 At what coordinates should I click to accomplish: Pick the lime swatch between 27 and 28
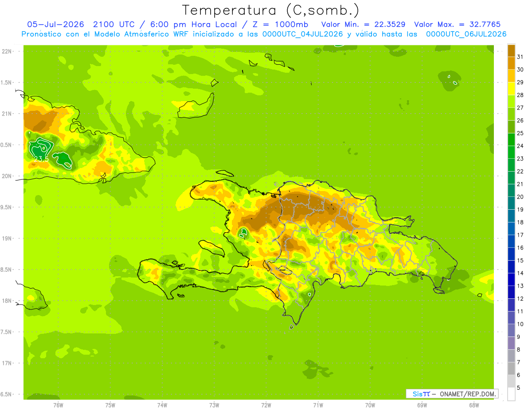(511, 102)
